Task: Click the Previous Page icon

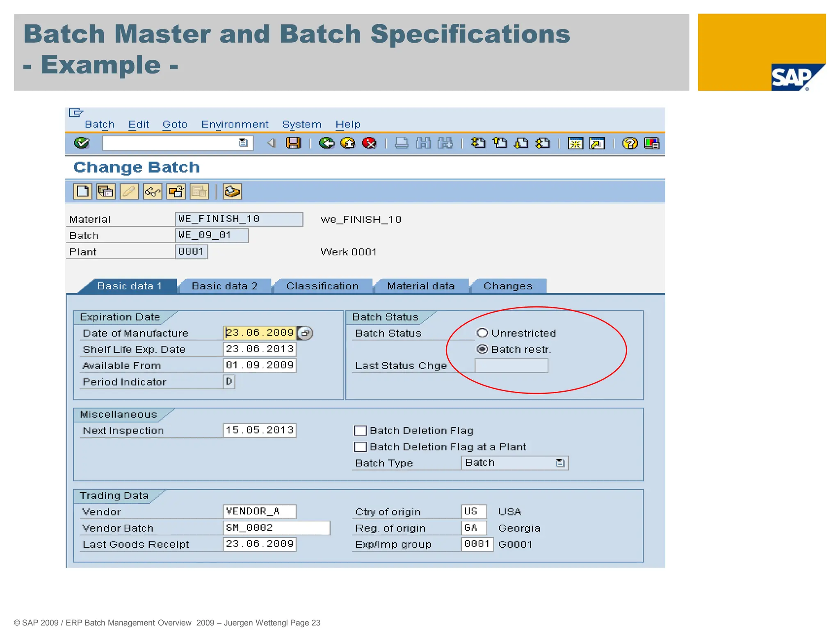Action: [500, 143]
